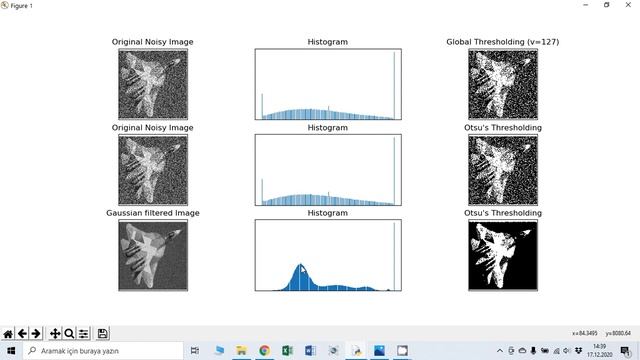The image size is (640, 360).
Task: Click the bottom-row Otsu's Thresholding clean image
Action: coord(503,255)
